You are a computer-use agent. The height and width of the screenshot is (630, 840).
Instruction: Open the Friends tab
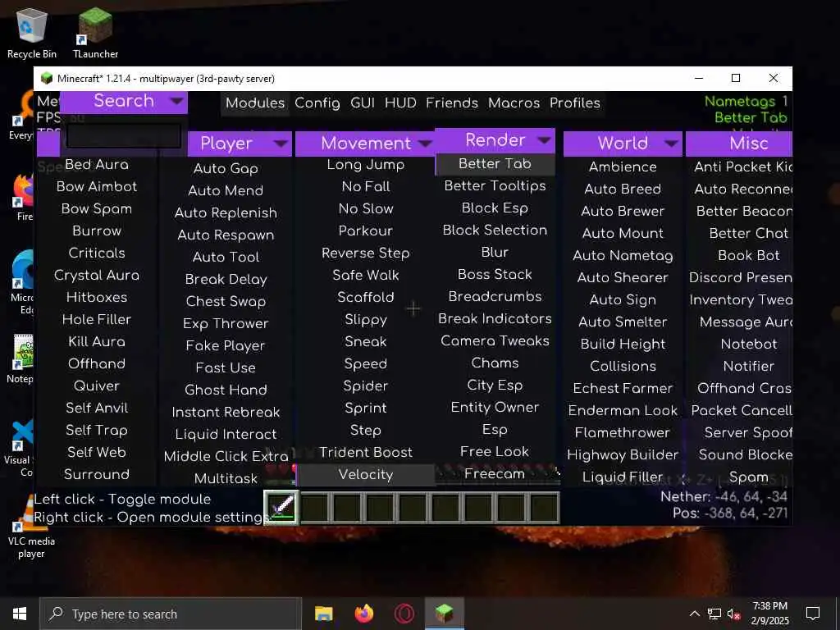click(x=452, y=103)
